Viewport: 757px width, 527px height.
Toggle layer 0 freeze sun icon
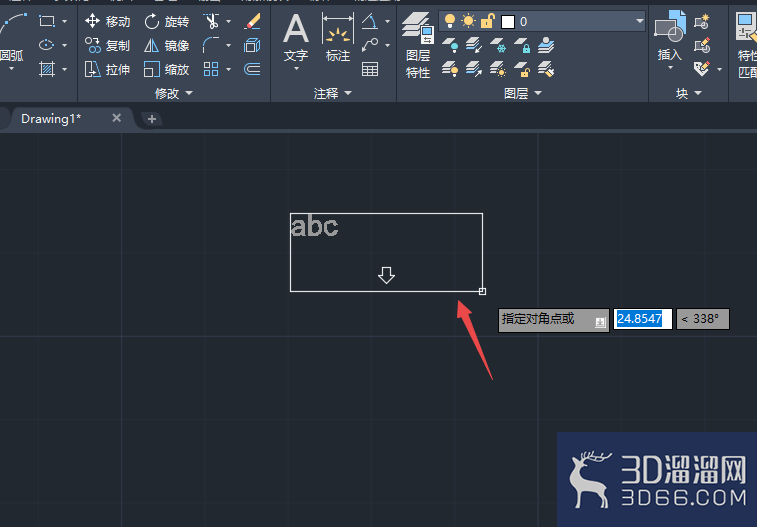click(468, 21)
